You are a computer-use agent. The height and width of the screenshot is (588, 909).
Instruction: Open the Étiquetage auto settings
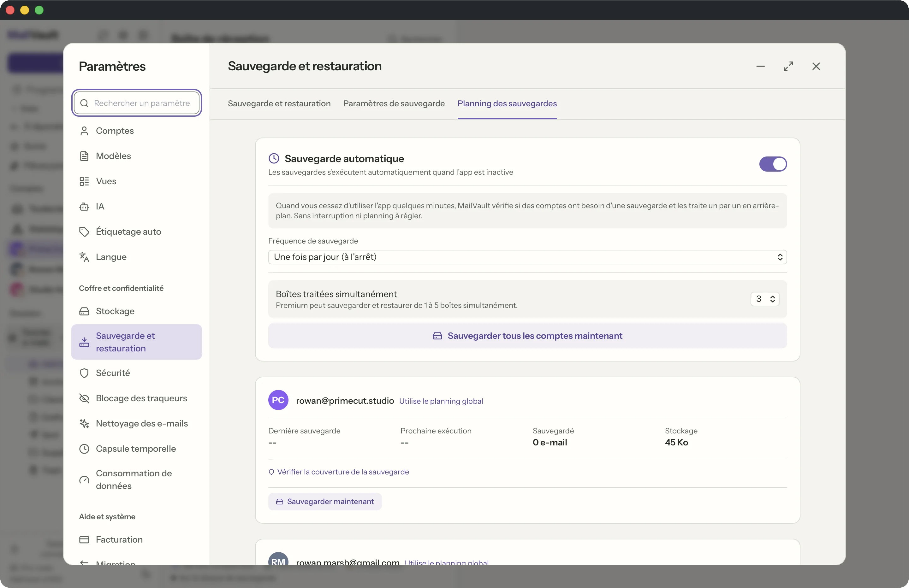point(136,231)
